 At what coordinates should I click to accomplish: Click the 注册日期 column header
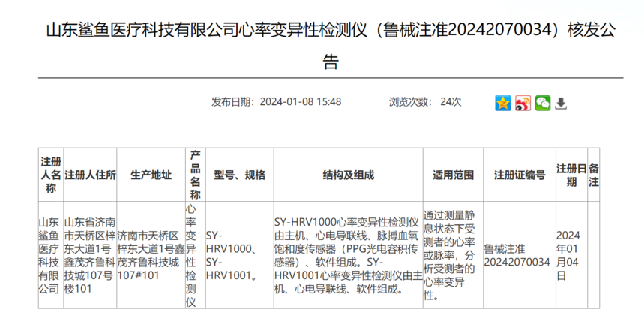click(572, 175)
